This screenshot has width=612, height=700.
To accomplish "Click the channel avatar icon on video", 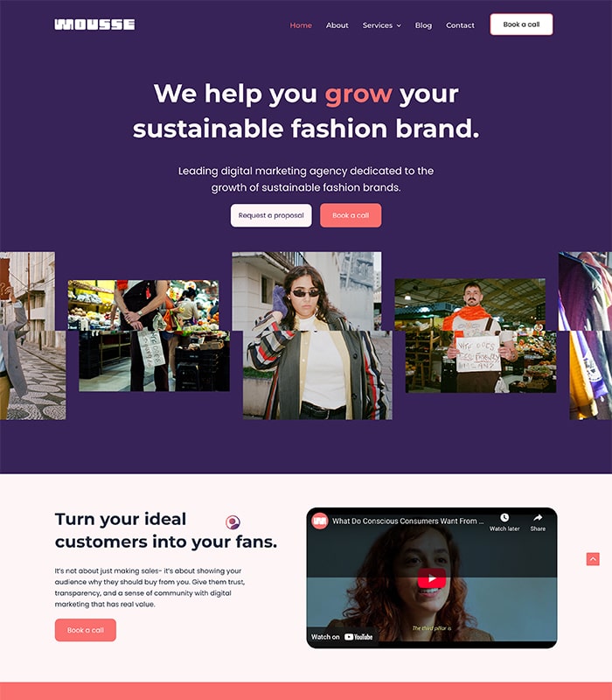I will point(319,521).
